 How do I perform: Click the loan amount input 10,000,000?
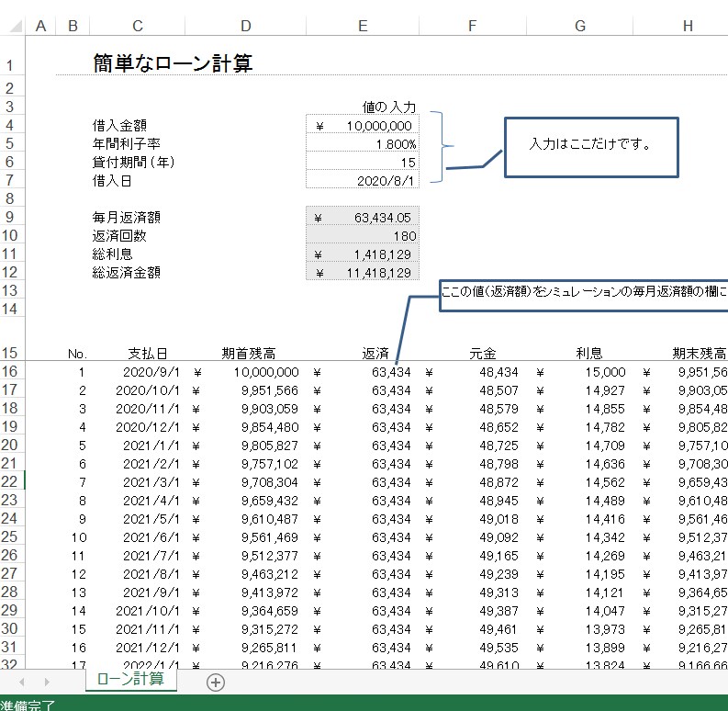363,126
